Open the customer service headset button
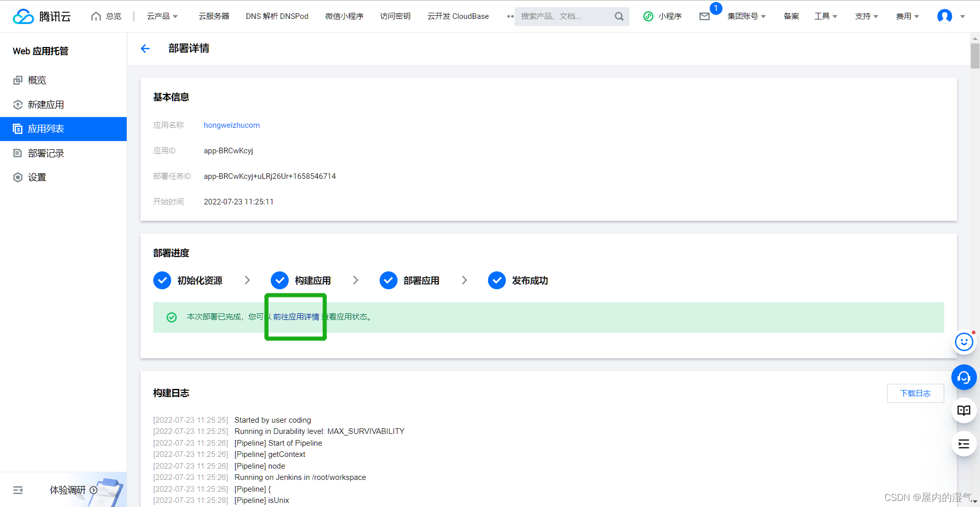The width and height of the screenshot is (980, 507). [x=964, y=378]
